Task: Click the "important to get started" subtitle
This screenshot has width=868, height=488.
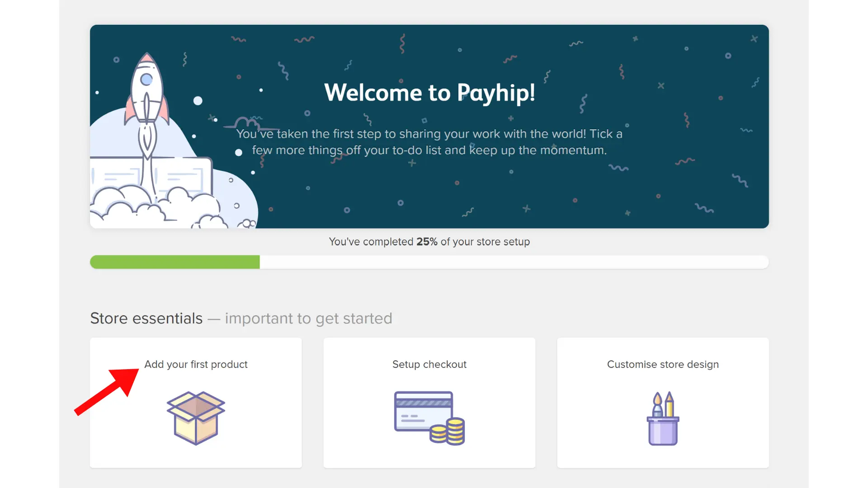Action: (x=308, y=319)
